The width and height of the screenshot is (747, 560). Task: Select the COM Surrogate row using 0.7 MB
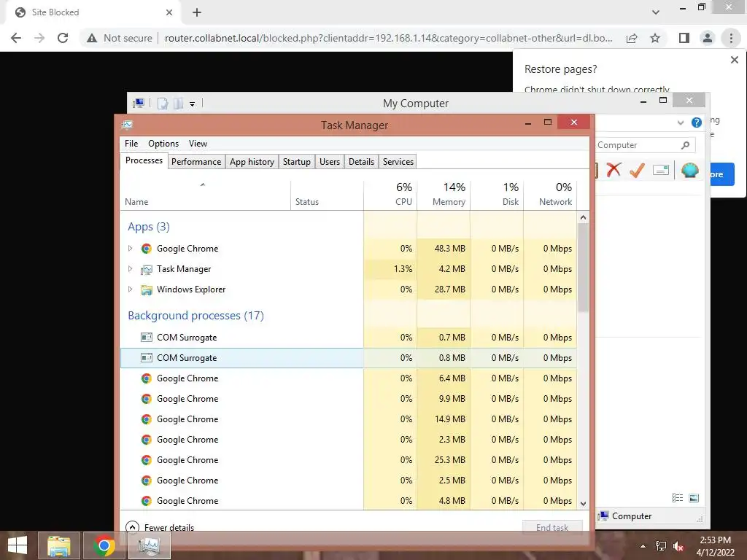click(x=349, y=338)
